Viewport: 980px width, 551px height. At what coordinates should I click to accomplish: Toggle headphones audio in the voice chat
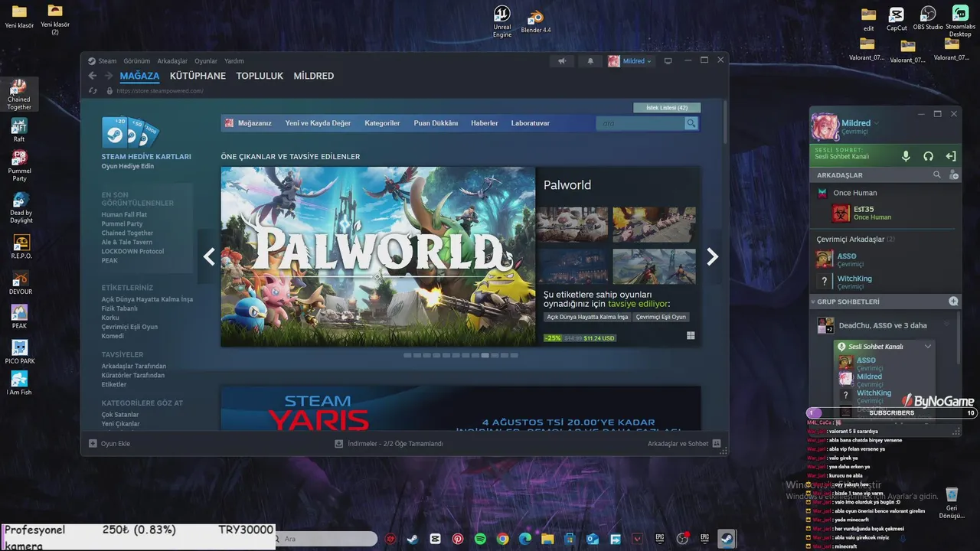click(928, 156)
